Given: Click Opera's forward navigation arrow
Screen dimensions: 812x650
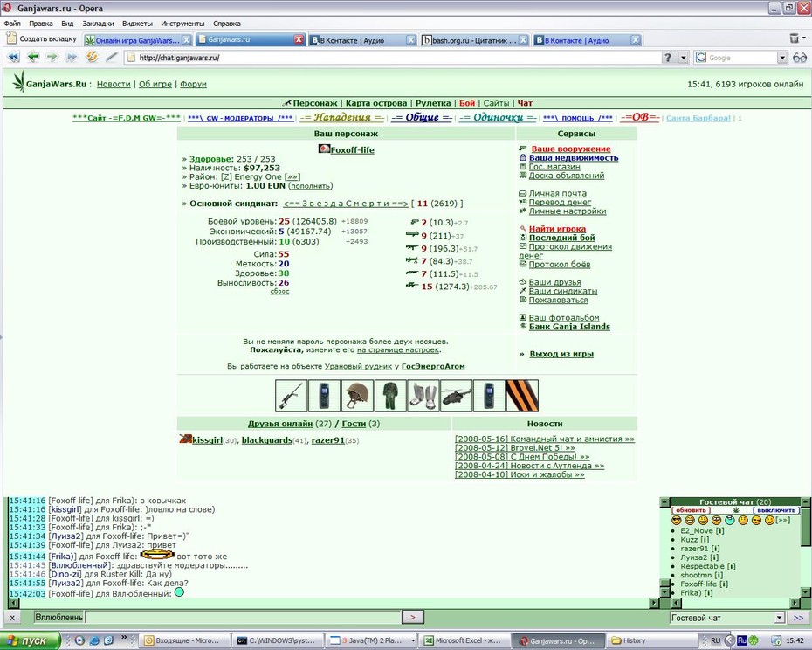Looking at the screenshot, I should (52, 57).
